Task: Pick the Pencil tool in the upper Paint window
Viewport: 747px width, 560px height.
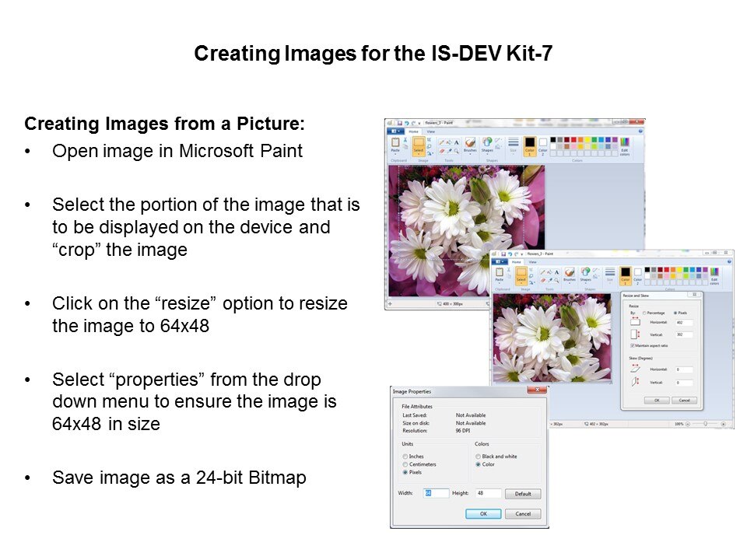Action: click(x=441, y=142)
